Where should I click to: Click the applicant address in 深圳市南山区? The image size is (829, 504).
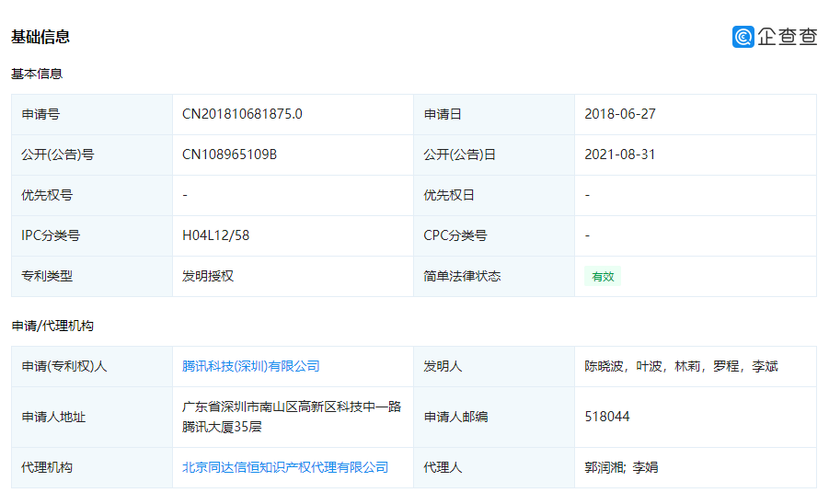(292, 417)
